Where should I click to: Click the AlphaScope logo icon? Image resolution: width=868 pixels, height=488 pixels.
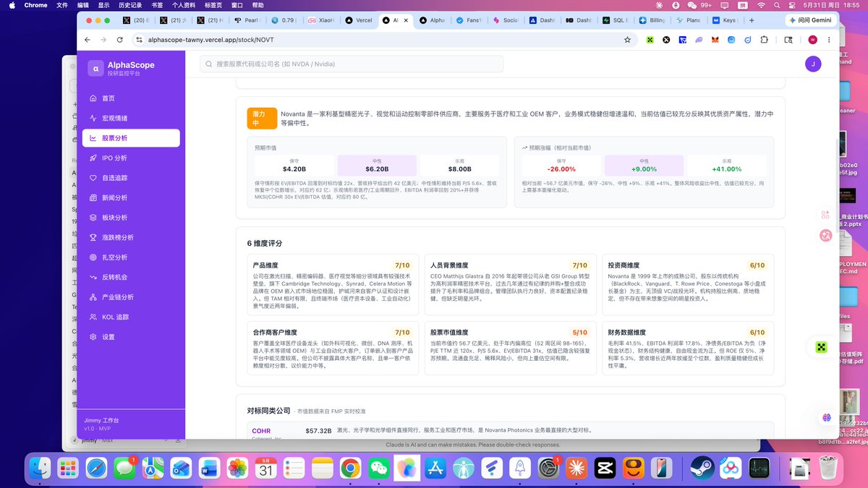[x=95, y=68]
